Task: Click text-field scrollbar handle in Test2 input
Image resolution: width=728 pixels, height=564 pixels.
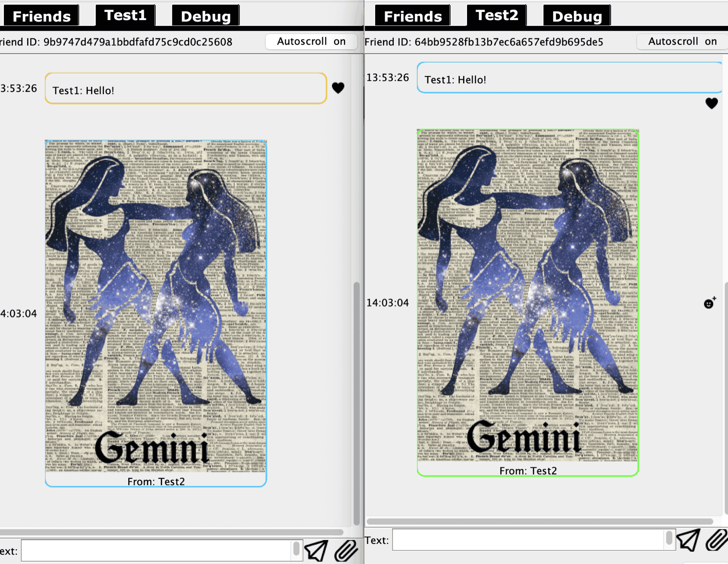Action: click(669, 538)
